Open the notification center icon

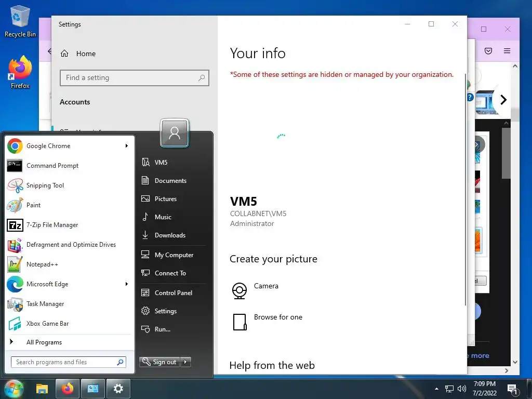[513, 389]
